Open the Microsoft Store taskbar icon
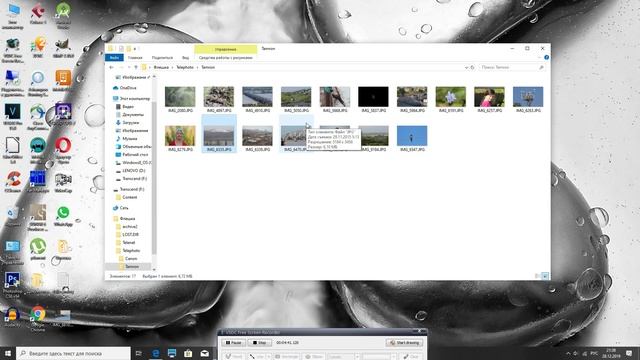 [x=188, y=353]
